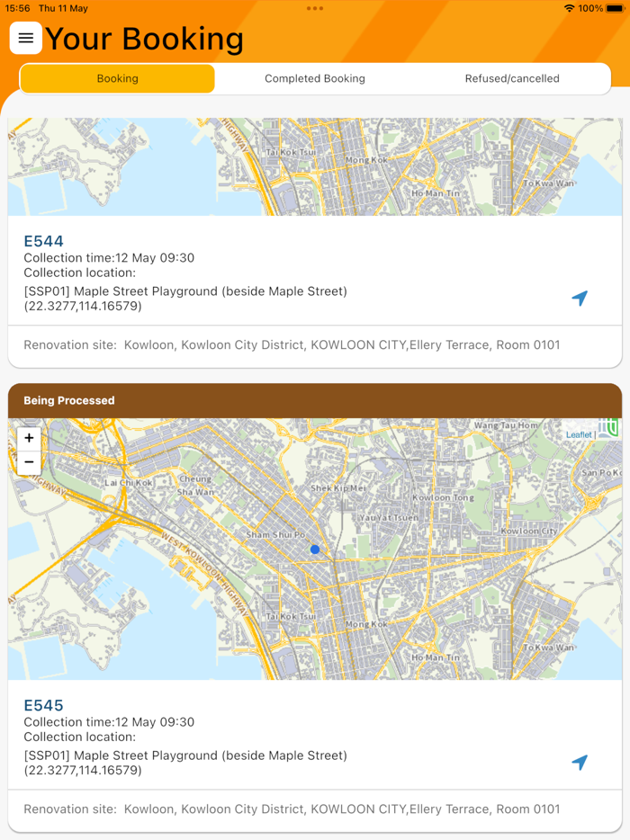Image resolution: width=630 pixels, height=840 pixels.
Task: Click the E544 collection time line
Action: (x=109, y=258)
